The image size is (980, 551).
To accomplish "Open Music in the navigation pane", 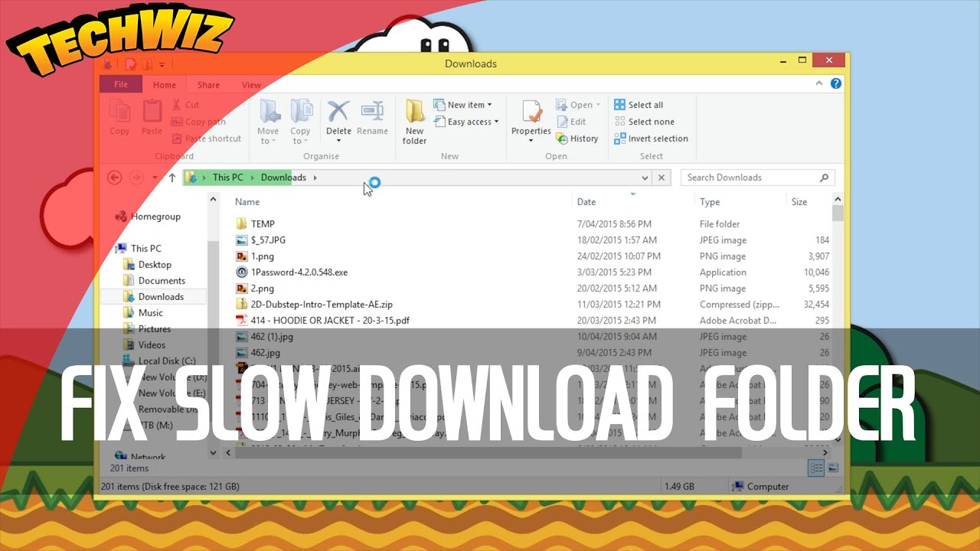I will point(142,312).
